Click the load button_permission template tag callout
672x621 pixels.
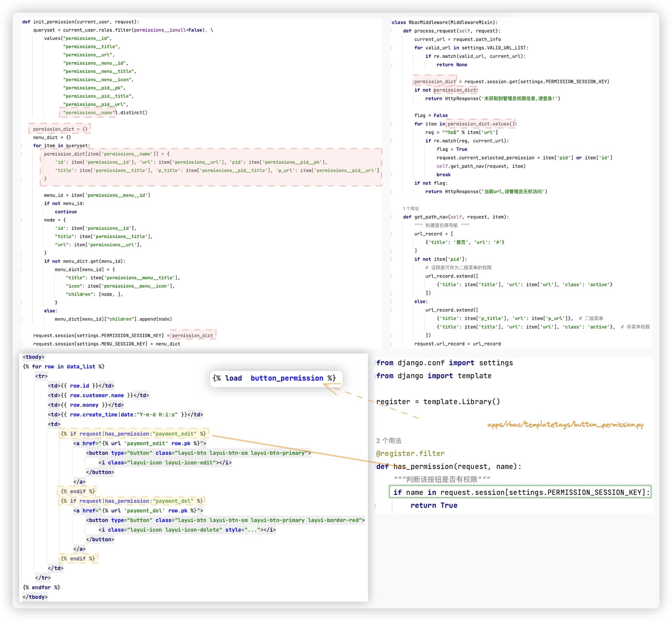(x=275, y=378)
